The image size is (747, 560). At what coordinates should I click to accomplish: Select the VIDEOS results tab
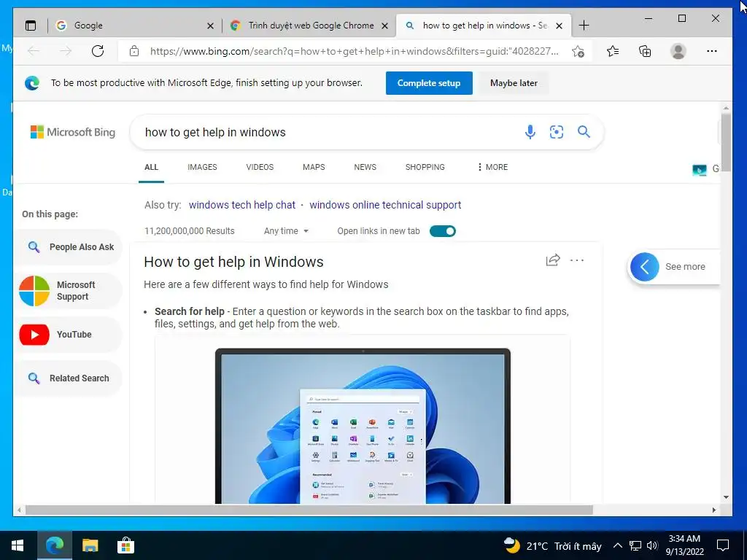coord(260,167)
